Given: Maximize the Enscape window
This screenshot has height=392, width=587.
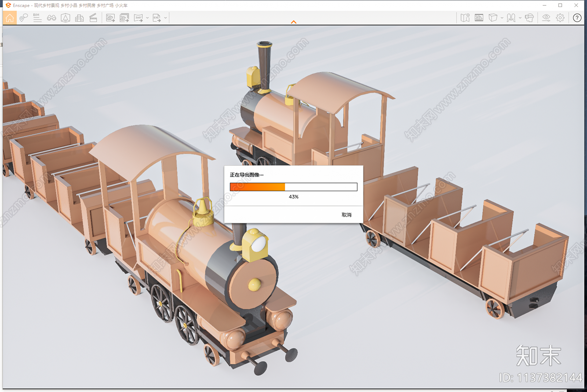Looking at the screenshot, I should (x=560, y=5).
